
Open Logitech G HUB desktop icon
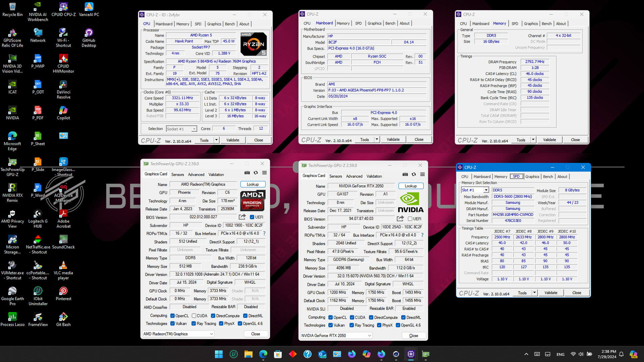point(38,218)
